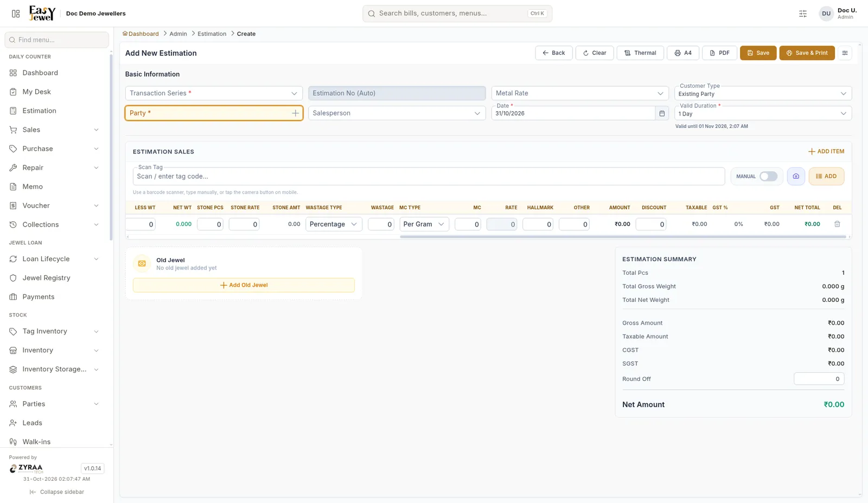Expand Tag Inventory sidebar menu
Screen dimensions: 868x503
[56, 331]
